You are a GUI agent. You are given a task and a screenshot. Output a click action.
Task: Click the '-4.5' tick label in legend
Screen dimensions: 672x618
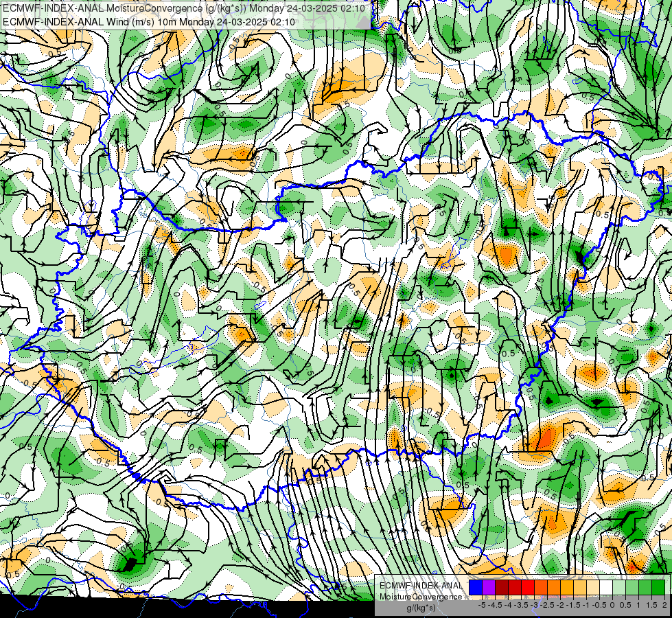[x=495, y=605]
